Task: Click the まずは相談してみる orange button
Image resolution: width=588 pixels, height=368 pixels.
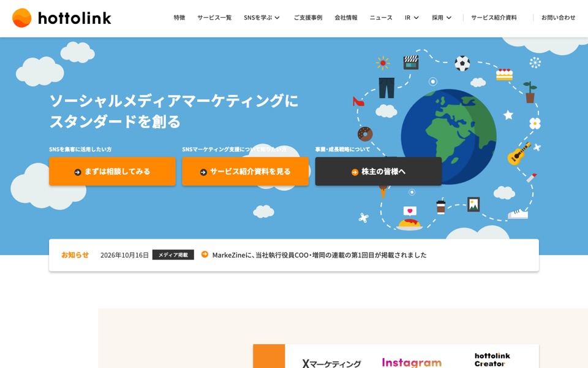Action: click(112, 171)
